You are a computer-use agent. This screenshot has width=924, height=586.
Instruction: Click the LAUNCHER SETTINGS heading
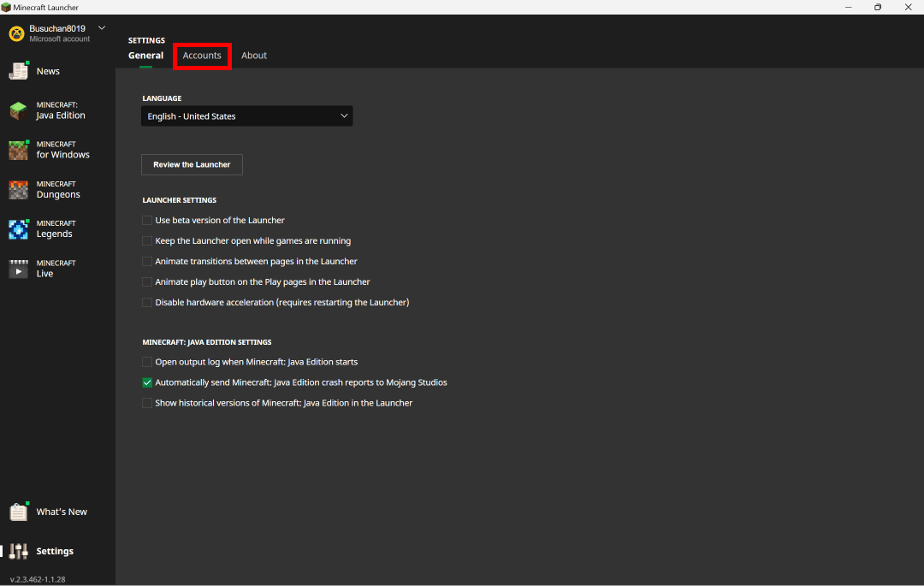[x=179, y=200]
